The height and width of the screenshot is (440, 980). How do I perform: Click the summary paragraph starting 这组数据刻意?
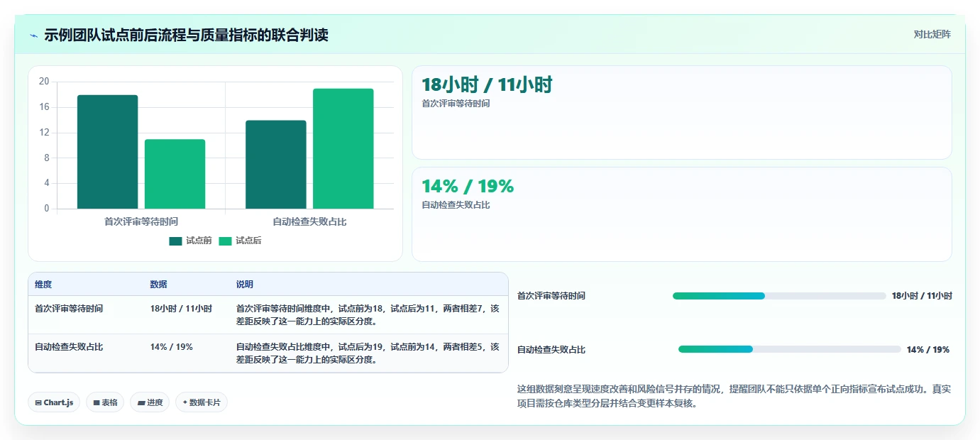coord(734,396)
